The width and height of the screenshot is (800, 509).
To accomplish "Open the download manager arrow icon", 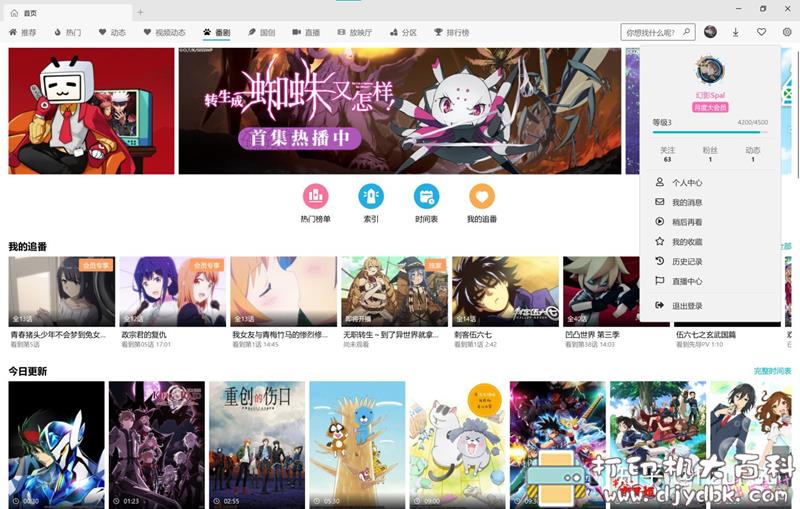I will [736, 32].
